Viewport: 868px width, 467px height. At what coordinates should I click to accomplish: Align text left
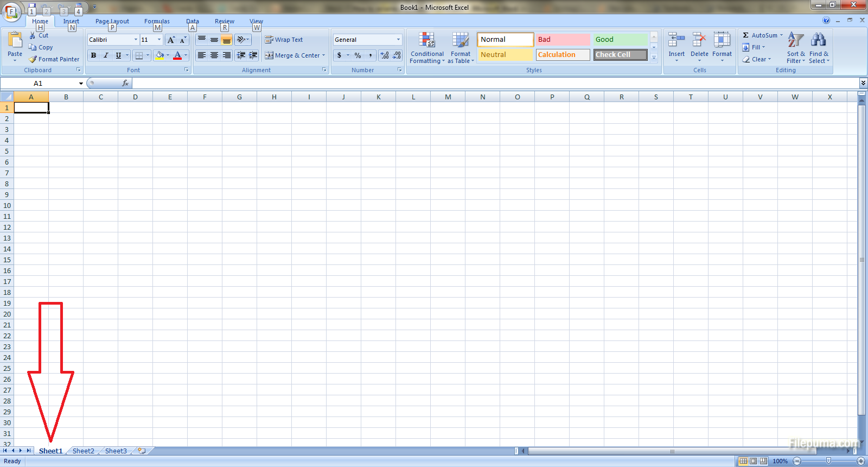(201, 55)
